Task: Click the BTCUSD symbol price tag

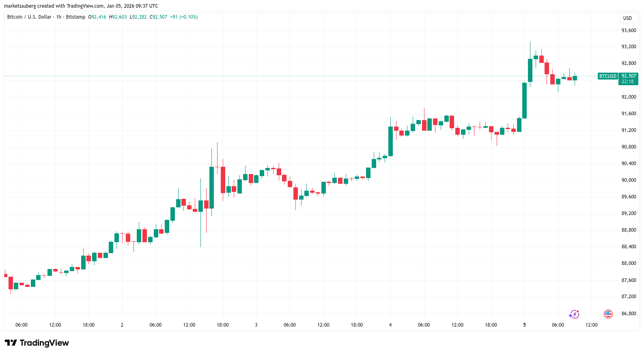Action: 607,76
